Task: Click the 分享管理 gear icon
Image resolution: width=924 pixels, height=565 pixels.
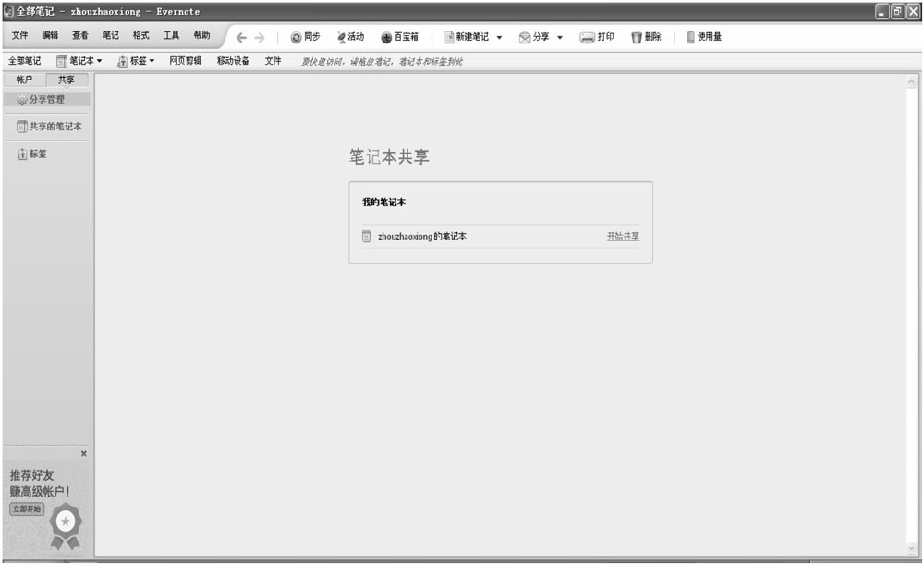Action: [22, 100]
